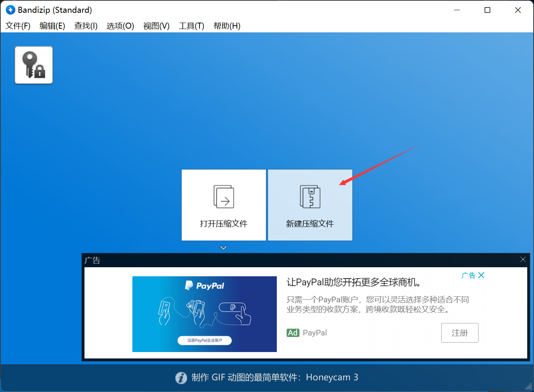Open the 查找(I) menu
The image size is (534, 392).
click(x=86, y=26)
